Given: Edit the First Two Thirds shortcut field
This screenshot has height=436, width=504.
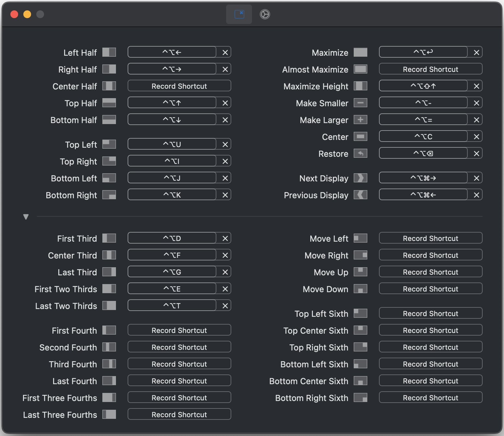Looking at the screenshot, I should pyautogui.click(x=172, y=289).
